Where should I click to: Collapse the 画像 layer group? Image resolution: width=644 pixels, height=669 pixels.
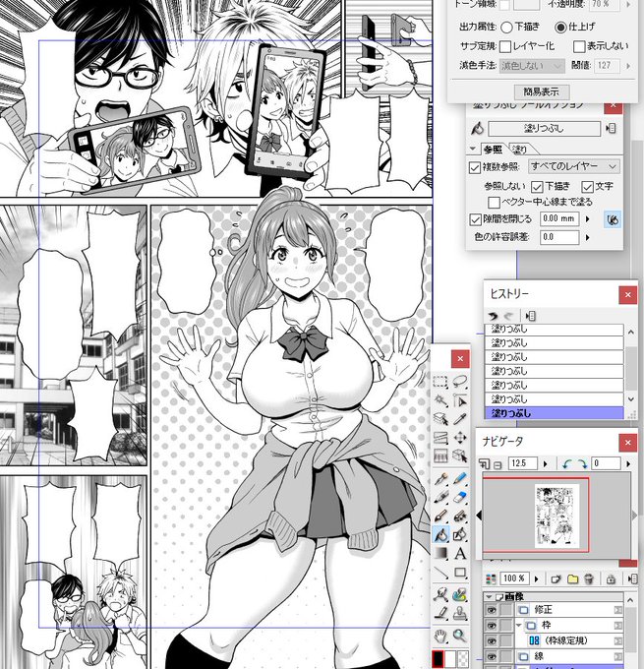[490, 596]
